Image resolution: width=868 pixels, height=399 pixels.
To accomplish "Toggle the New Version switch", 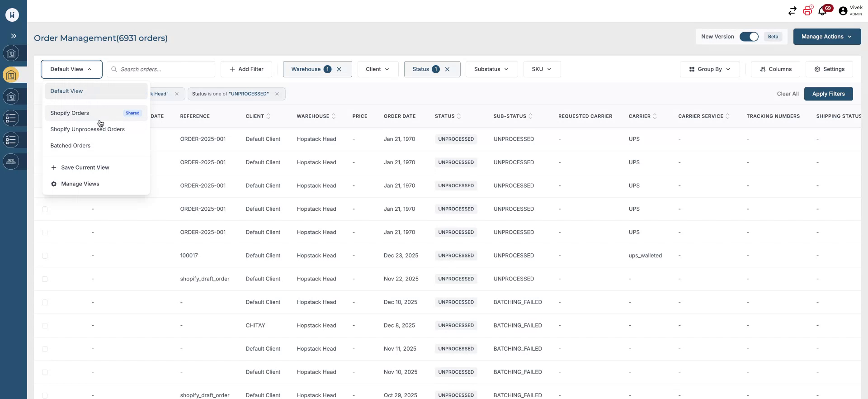I will click(x=749, y=37).
